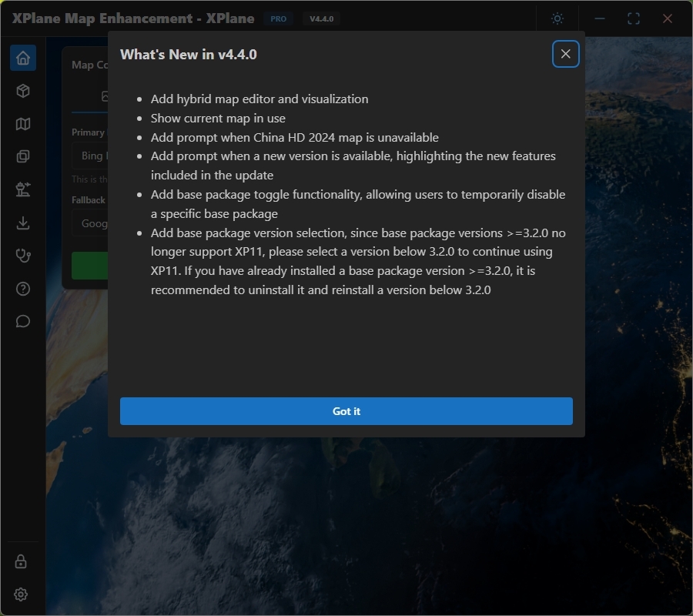Screen dimensions: 693x616
Task: Click the V4.4.0 version badge
Action: (321, 18)
